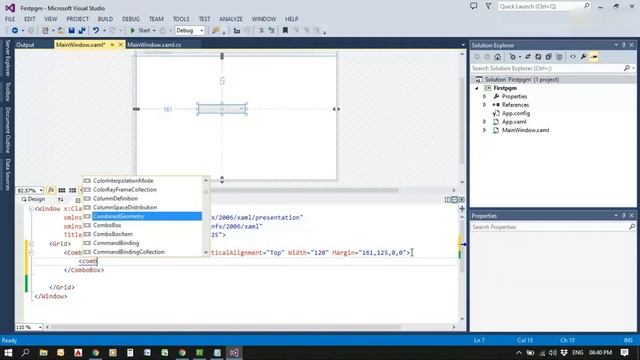Click the Visual Studio taskbar icon
The width and height of the screenshot is (640, 360).
[234, 352]
